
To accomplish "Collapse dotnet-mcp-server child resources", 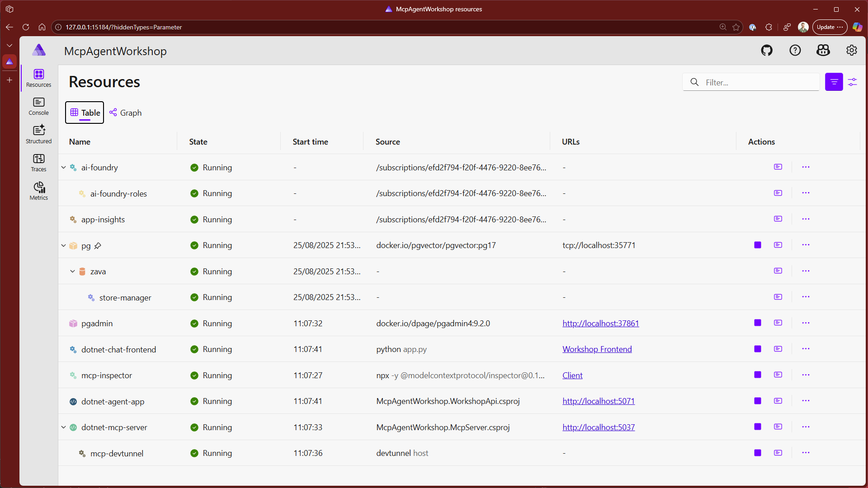I will (x=64, y=427).
